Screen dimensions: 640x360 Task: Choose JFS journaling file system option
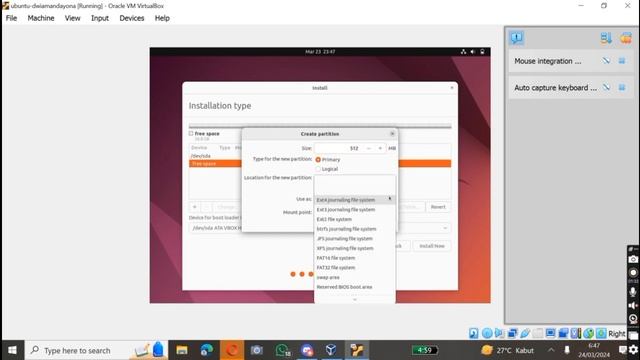coord(354,239)
